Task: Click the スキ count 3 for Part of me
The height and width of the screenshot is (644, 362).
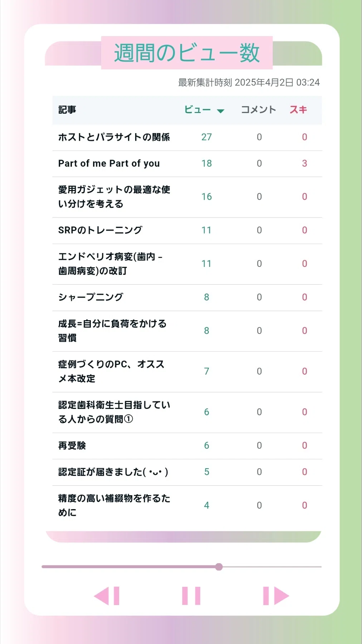Action: pyautogui.click(x=304, y=164)
